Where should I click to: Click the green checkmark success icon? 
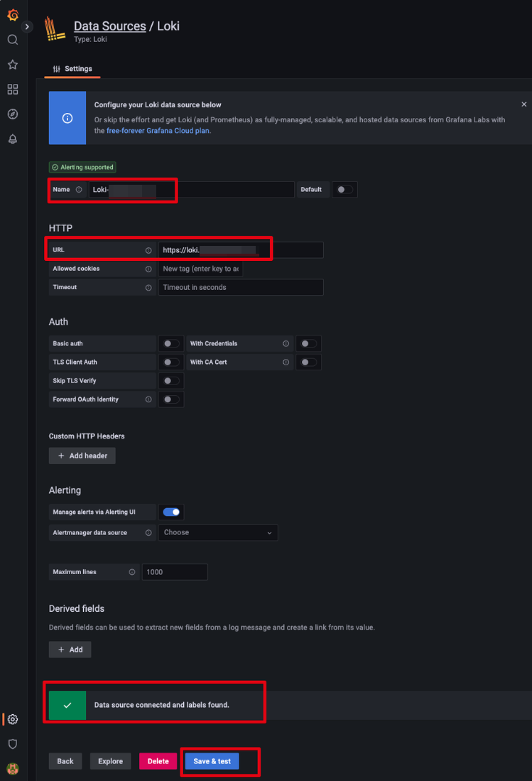point(67,705)
